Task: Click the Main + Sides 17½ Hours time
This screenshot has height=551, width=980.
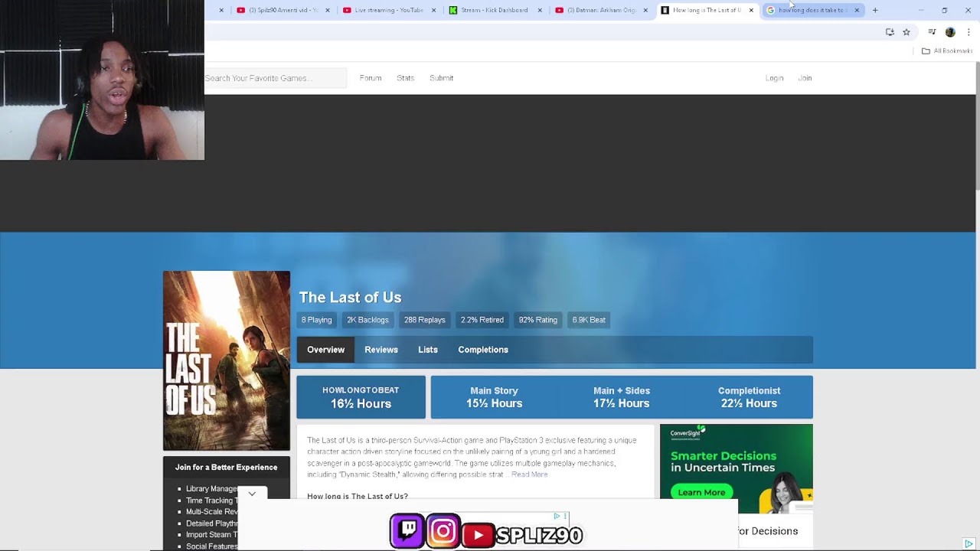Action: point(622,397)
